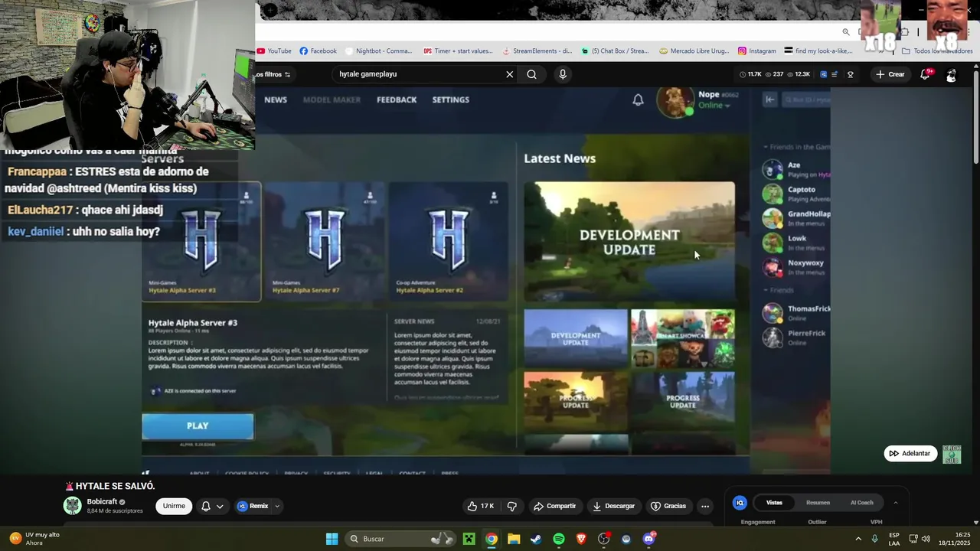
Task: Open FEEDBACK tab in launcher
Action: pos(397,99)
